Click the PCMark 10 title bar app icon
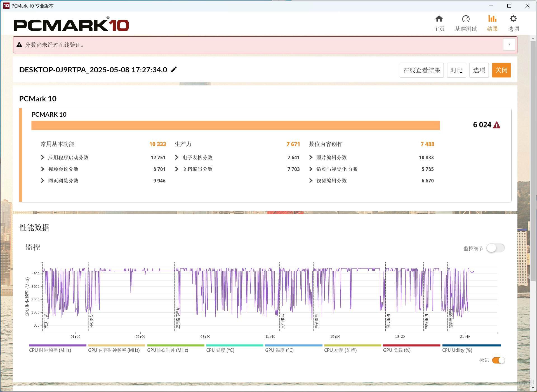This screenshot has height=392, width=537. 6,6
